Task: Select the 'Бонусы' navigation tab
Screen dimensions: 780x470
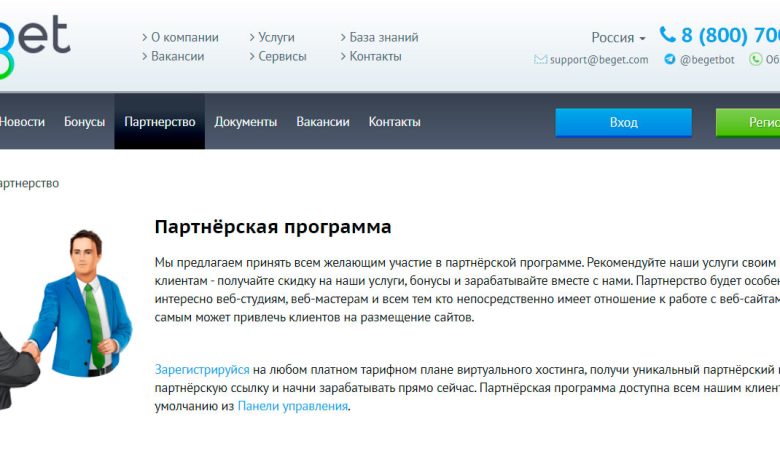Action: tap(84, 122)
